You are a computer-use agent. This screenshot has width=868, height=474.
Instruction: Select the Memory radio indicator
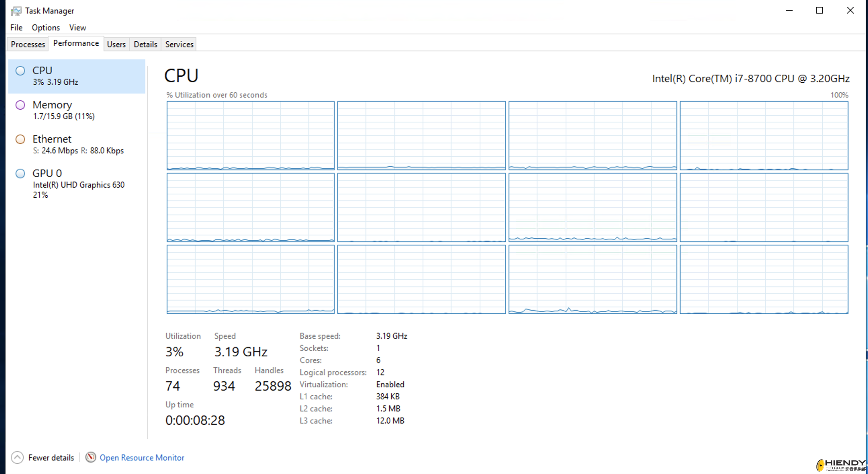pos(20,105)
